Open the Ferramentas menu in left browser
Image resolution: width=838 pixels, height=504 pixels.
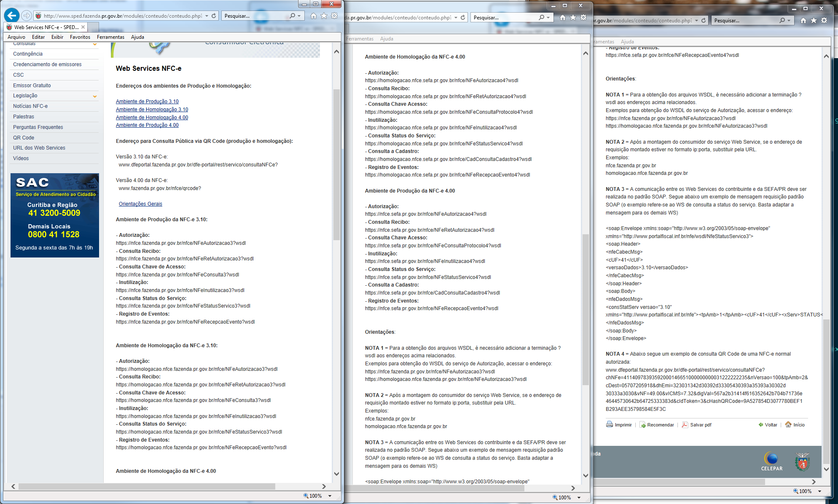(x=110, y=37)
